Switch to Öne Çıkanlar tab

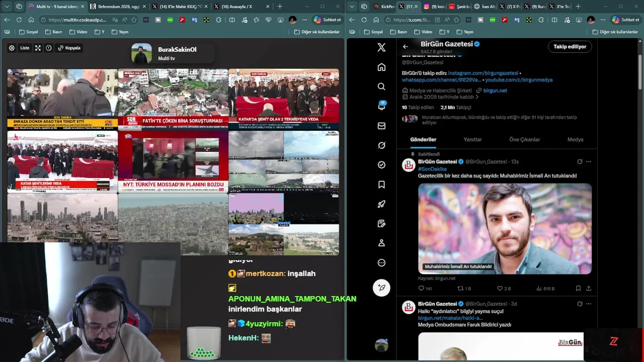tap(524, 139)
